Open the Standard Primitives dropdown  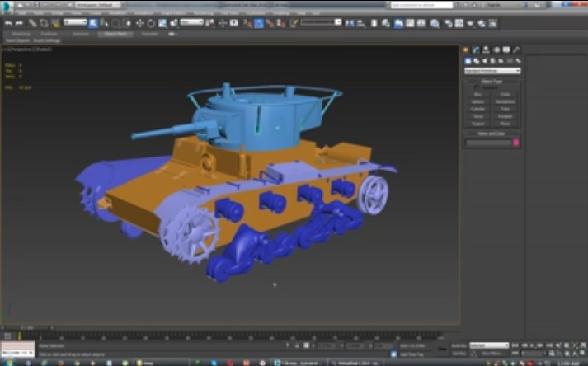click(x=492, y=71)
